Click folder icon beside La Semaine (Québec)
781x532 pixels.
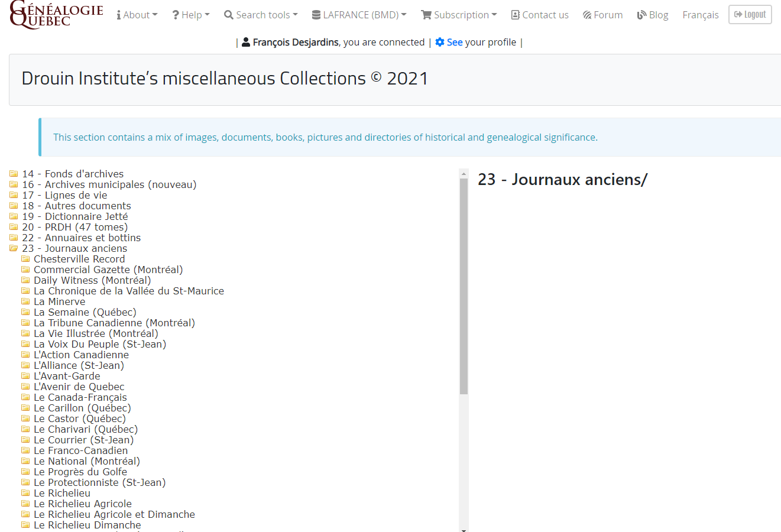25,312
